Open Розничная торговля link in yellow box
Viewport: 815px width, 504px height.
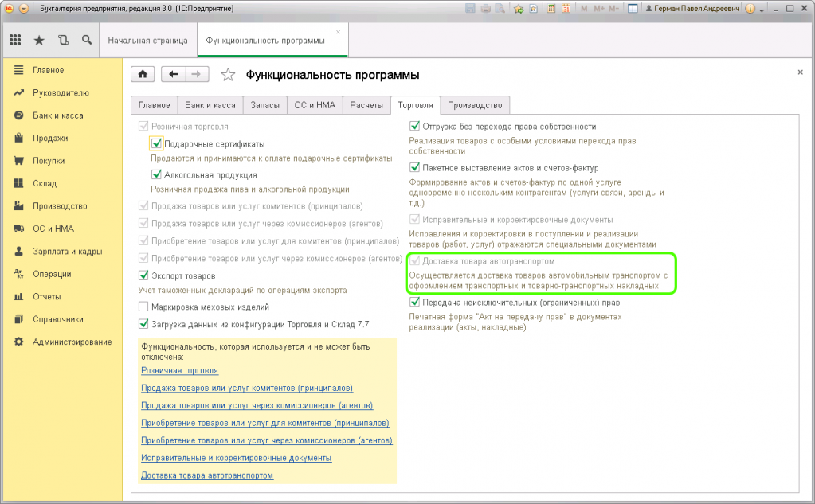pos(179,370)
